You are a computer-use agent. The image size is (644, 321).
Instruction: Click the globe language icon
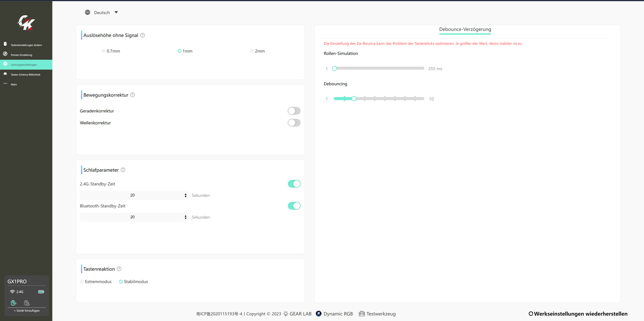[88, 12]
